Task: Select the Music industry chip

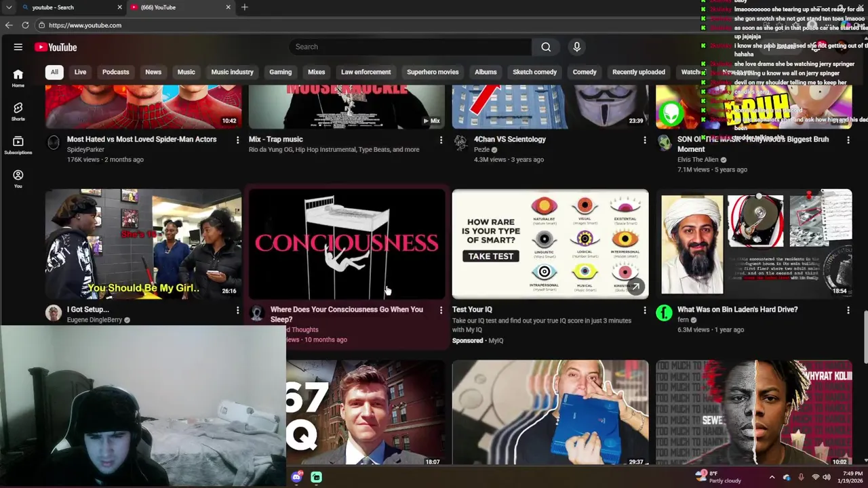Action: (x=232, y=72)
